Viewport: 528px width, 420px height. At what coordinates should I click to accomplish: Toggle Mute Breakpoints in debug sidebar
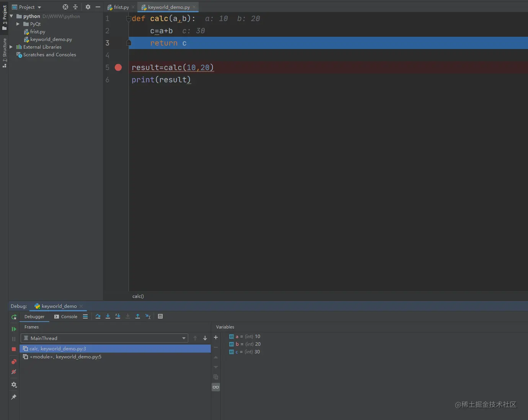tap(14, 372)
